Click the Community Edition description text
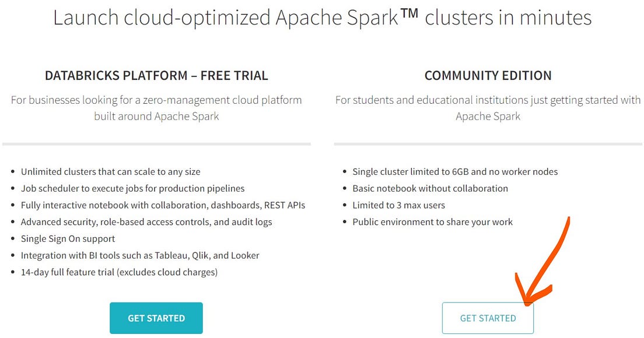Image resolution: width=644 pixels, height=338 pixels. (488, 108)
